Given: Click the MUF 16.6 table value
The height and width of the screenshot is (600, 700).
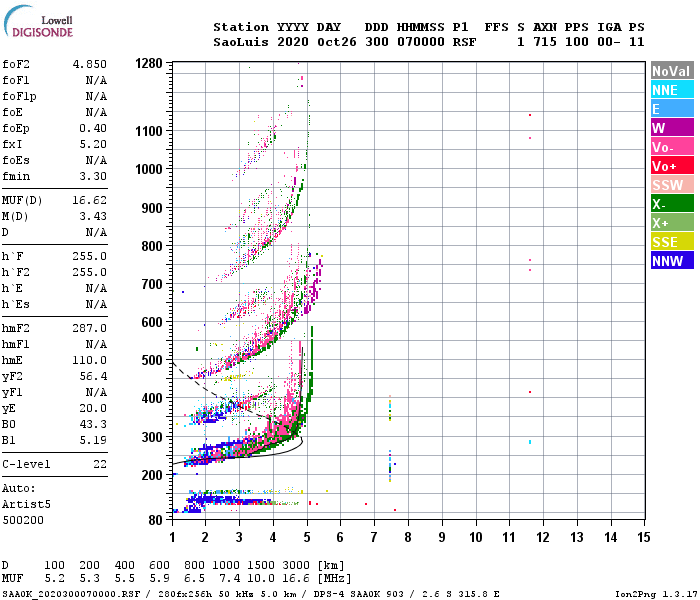Looking at the screenshot, I should point(296,579).
